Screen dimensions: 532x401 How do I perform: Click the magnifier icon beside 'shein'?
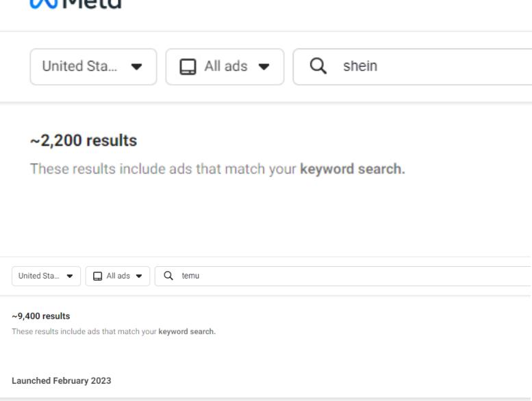[317, 67]
